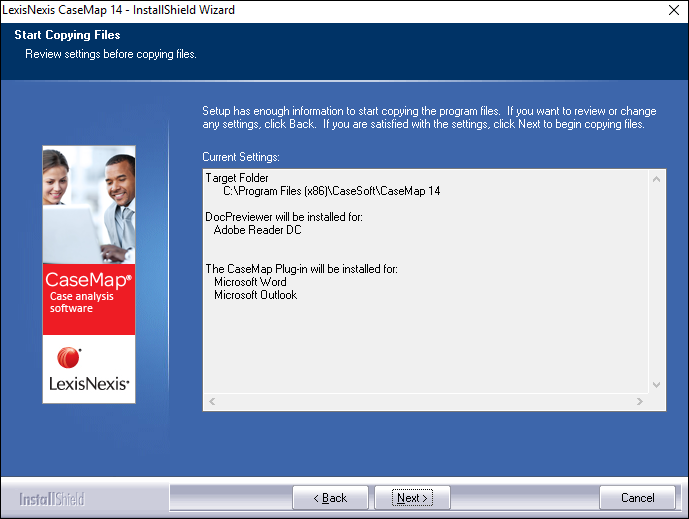Click the settings box scroll down arrow
Image resolution: width=689 pixels, height=519 pixels.
point(656,385)
